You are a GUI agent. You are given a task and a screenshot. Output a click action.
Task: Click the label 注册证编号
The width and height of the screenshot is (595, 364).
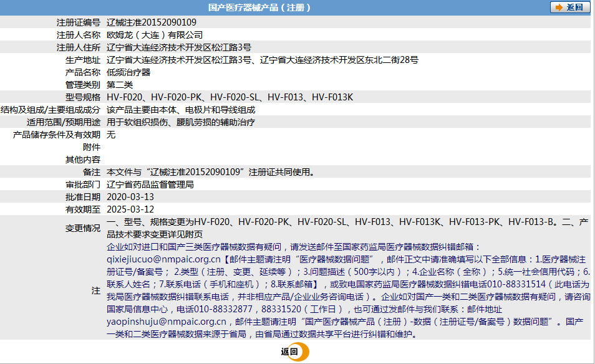pos(79,22)
